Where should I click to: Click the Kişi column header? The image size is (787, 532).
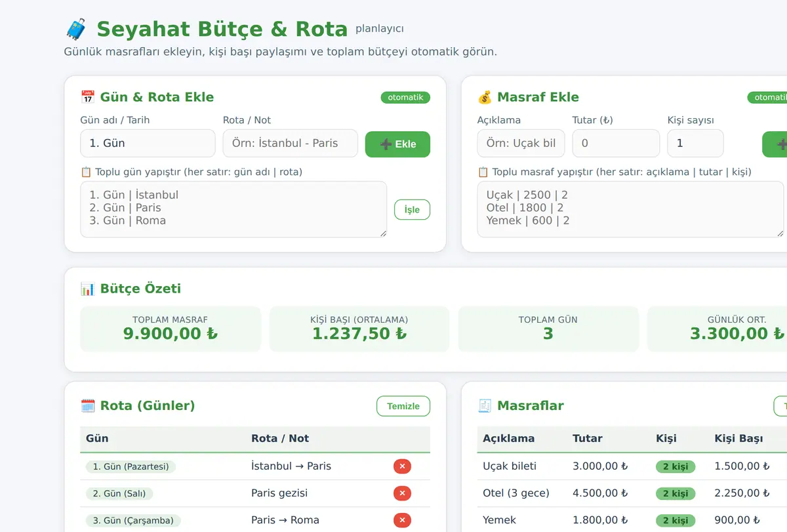(666, 439)
